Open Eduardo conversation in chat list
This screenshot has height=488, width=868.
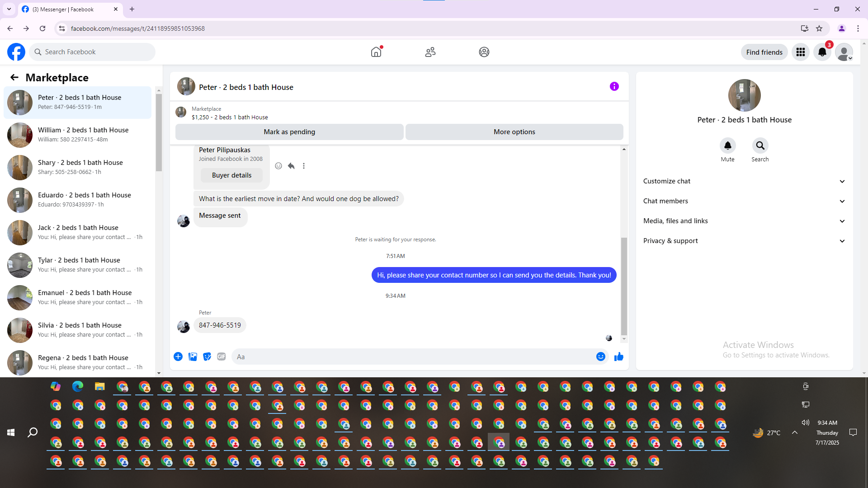(x=78, y=200)
